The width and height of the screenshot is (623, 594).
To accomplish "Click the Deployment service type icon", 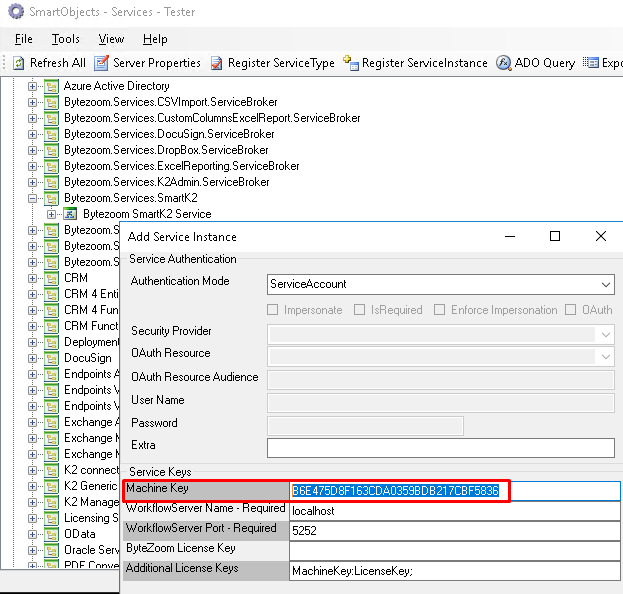I will tap(51, 342).
